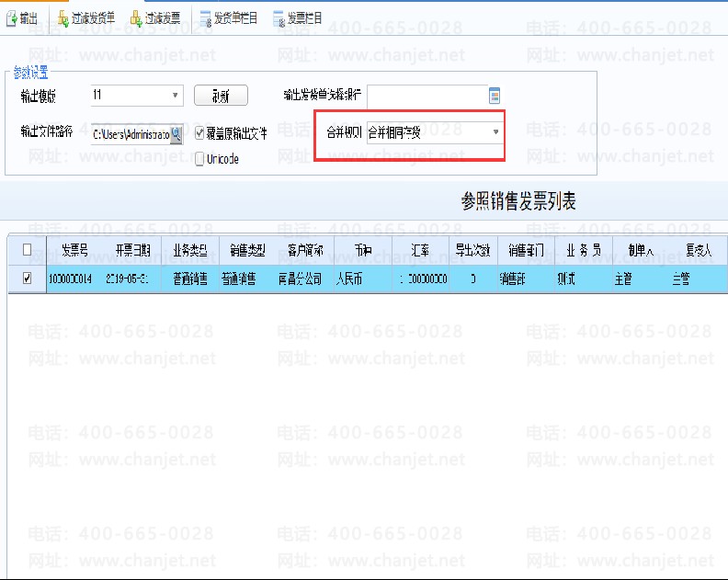
Task: Click the 制单人 column header
Action: [642, 250]
